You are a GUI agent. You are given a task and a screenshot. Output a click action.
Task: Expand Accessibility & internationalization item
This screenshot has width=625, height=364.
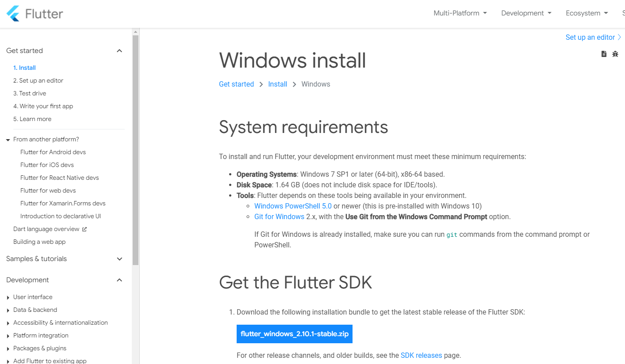pos(8,323)
